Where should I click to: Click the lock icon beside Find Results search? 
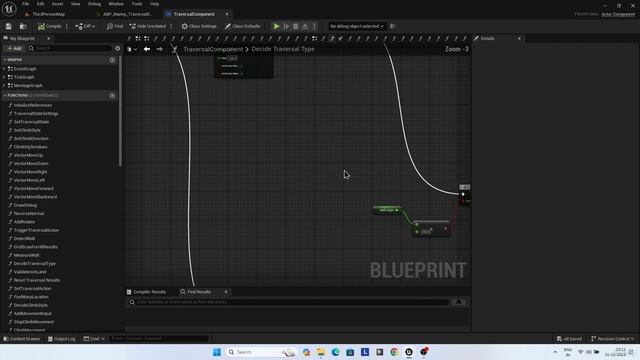459,302
